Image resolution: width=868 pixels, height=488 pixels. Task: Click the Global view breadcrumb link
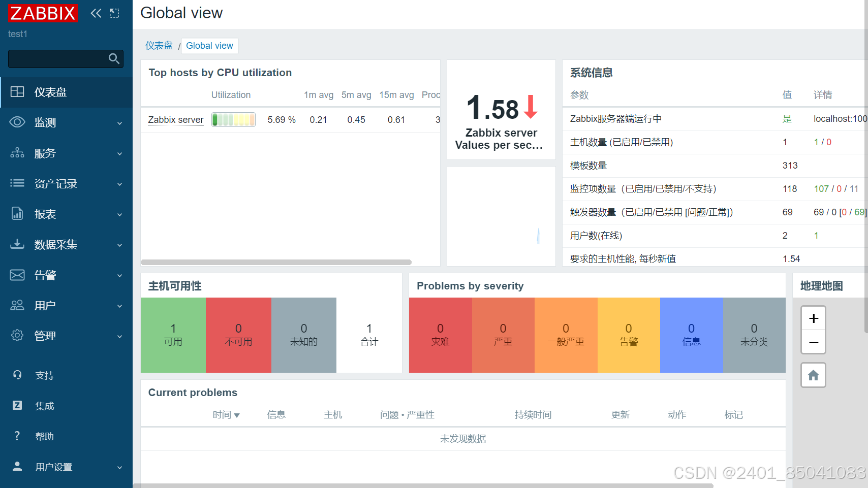[x=209, y=46]
